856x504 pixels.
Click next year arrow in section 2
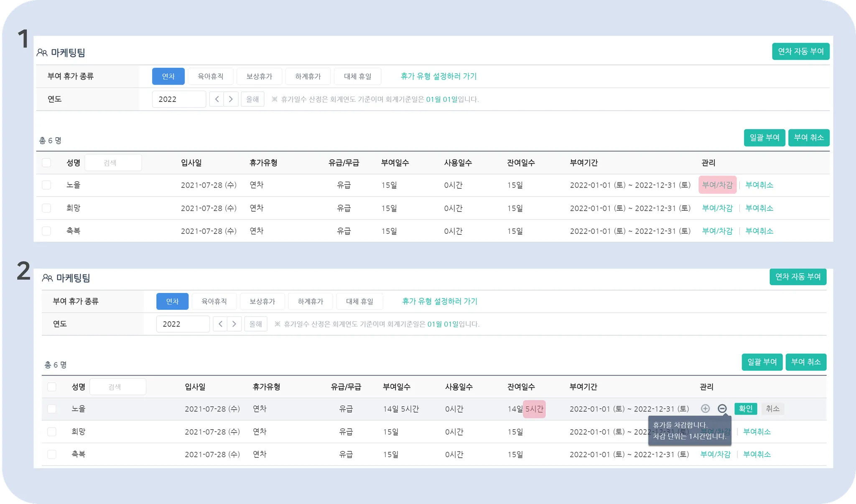coord(234,324)
